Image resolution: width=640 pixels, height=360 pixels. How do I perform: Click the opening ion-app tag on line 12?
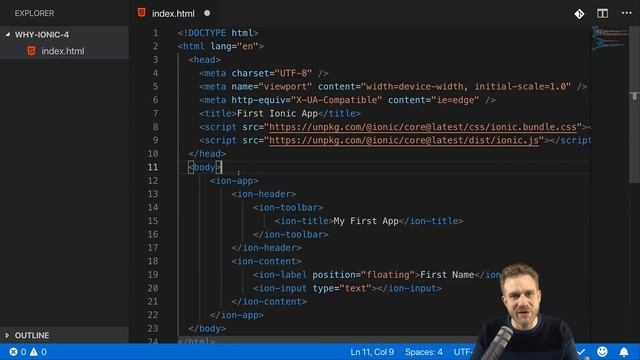234,181
